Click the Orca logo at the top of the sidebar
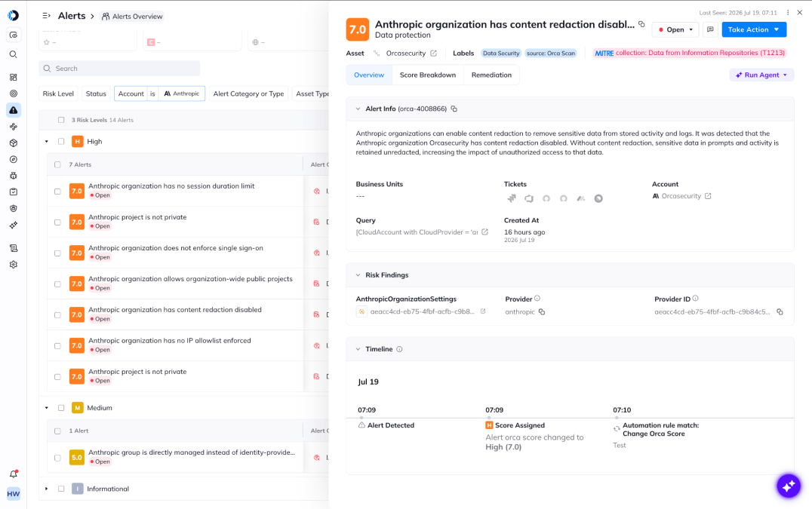The height and width of the screenshot is (509, 812). pyautogui.click(x=14, y=16)
